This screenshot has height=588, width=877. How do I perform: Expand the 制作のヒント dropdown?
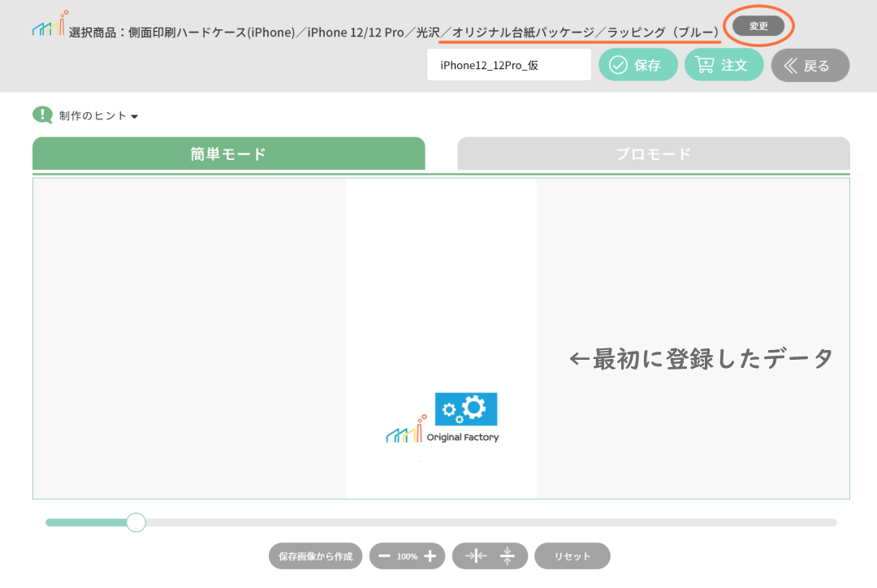point(98,116)
